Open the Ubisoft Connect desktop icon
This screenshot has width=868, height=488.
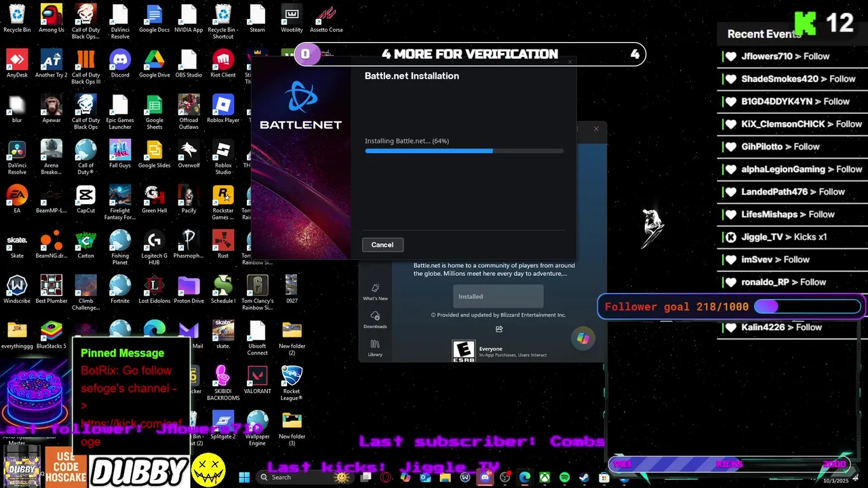tap(257, 338)
